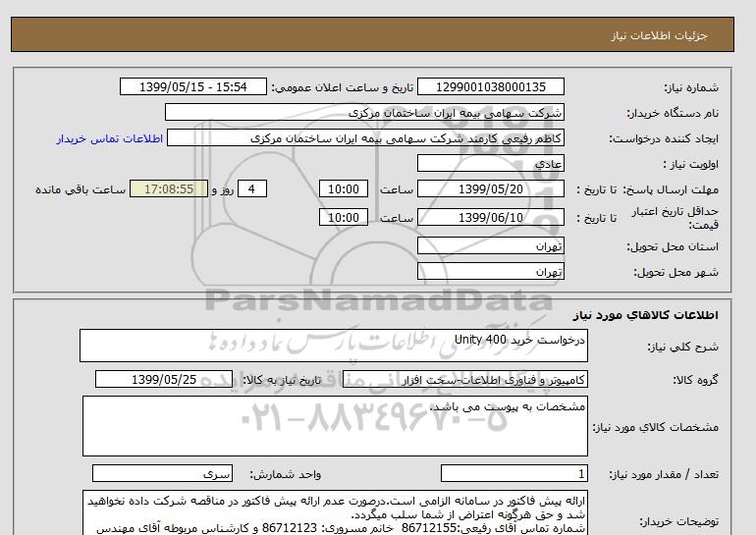
Task: Click the remaining days field showing 4
Action: point(252,188)
